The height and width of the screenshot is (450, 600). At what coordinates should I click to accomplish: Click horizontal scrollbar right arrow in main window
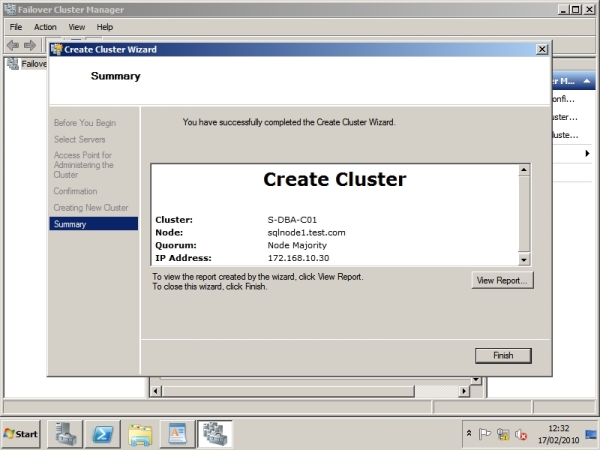tap(464, 391)
